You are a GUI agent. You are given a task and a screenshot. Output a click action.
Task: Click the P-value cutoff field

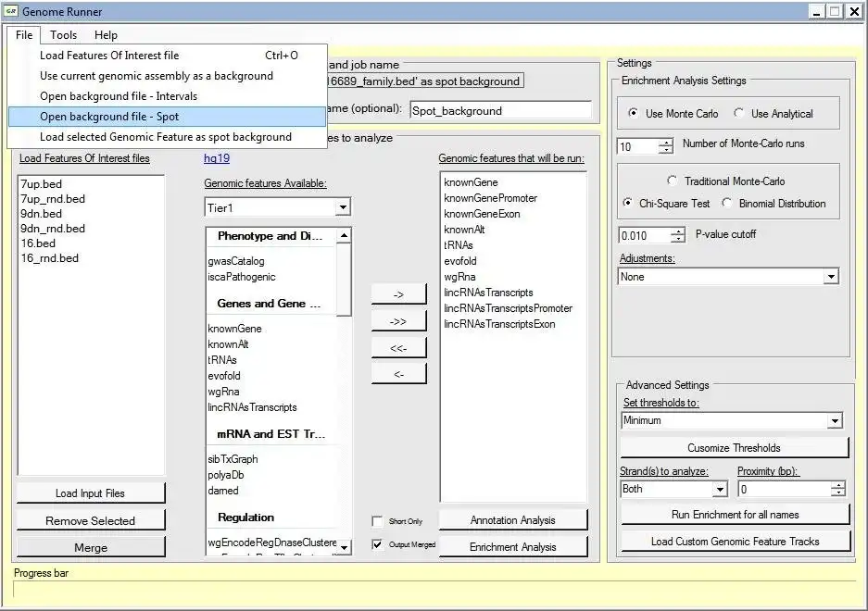coord(645,236)
